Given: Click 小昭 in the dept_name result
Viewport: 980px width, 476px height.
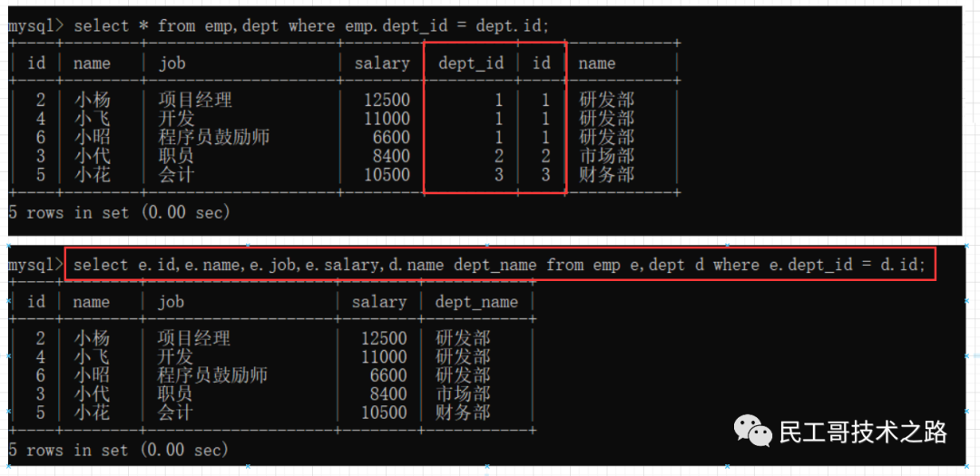Looking at the screenshot, I should [92, 375].
